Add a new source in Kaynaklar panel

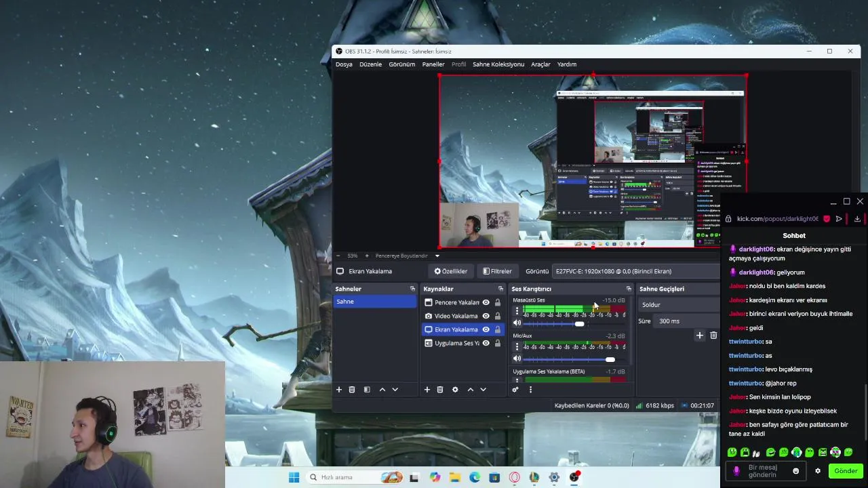pos(427,390)
